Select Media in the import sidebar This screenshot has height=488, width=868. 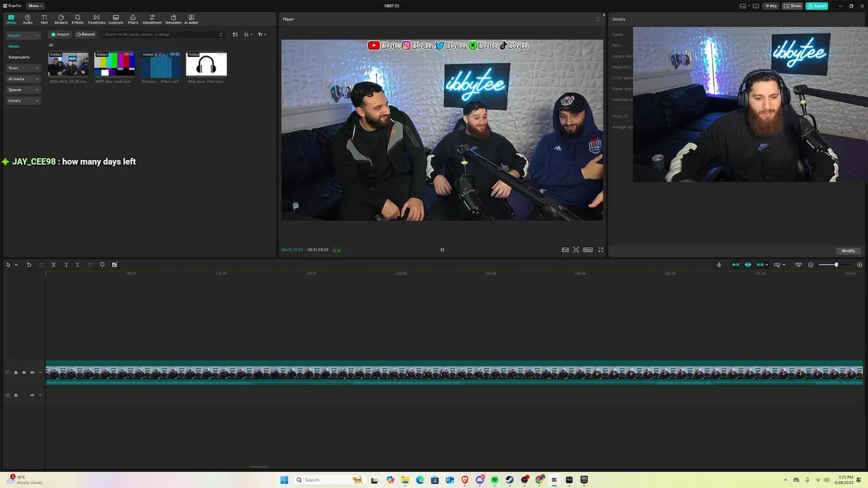(x=14, y=46)
